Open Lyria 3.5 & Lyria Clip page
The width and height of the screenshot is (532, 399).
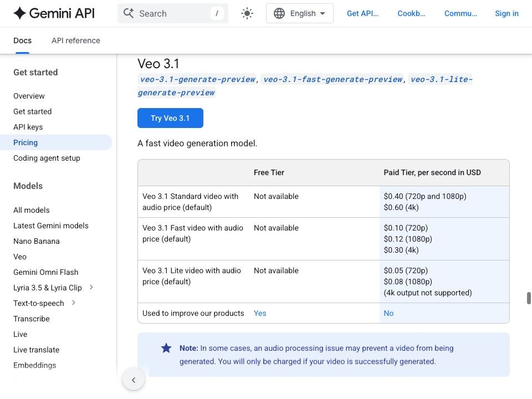coord(48,288)
